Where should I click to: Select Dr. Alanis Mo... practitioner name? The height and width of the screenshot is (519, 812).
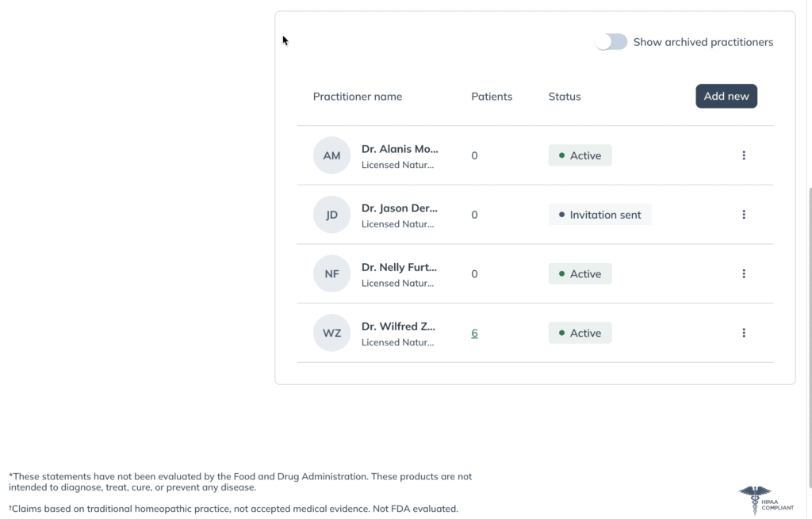pos(400,149)
